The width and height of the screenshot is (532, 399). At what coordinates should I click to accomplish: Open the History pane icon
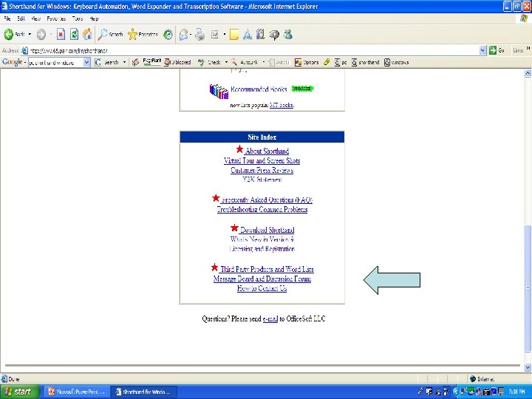pos(168,34)
